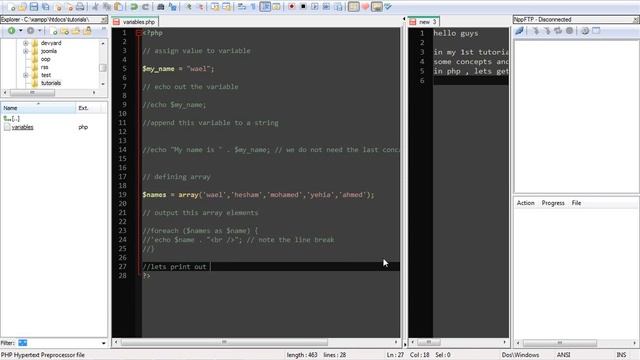The height and width of the screenshot is (360, 640).
Task: Click the [..] parent directory entry
Action: (x=12, y=118)
